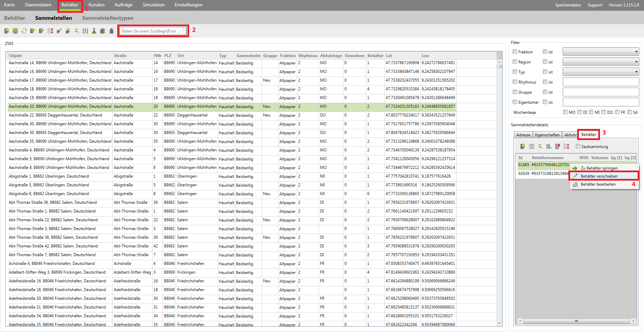
Task: Click the green floppy disk save icon
Action: click(x=15, y=31)
